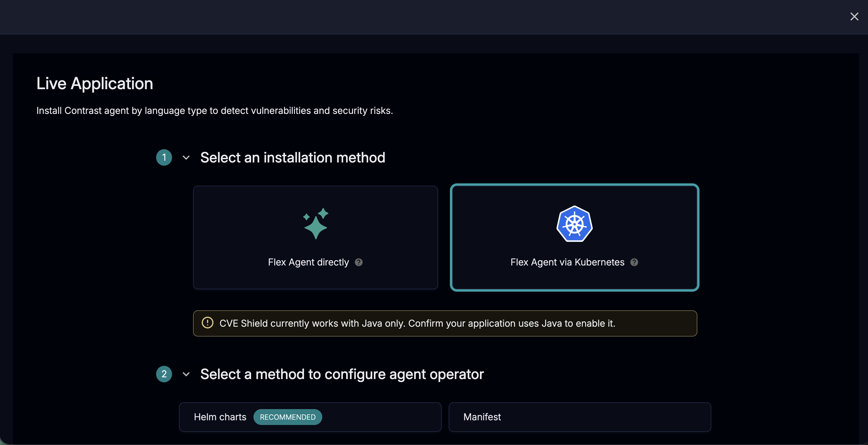This screenshot has width=868, height=445.
Task: Open help tooltip for Flex Agent via Kubernetes
Action: point(634,262)
